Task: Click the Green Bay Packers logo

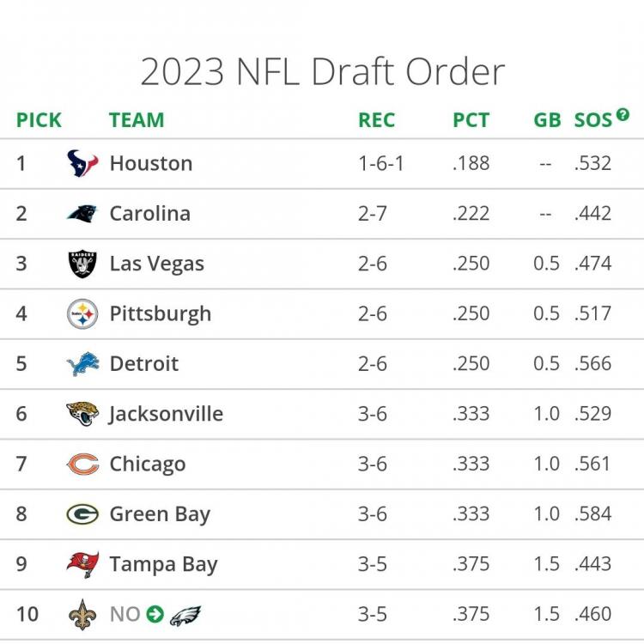Action: pyautogui.click(x=82, y=514)
